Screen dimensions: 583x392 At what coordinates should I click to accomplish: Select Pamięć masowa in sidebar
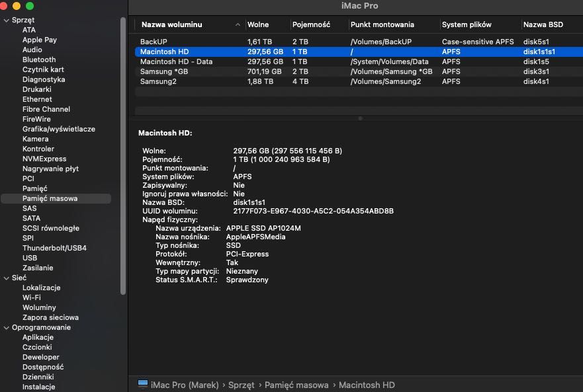pyautogui.click(x=56, y=198)
